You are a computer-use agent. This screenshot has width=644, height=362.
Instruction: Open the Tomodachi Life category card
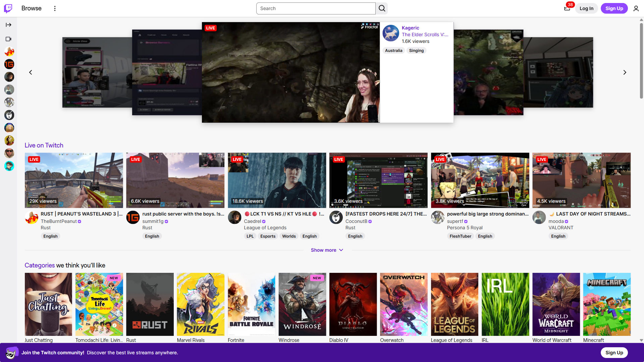pyautogui.click(x=99, y=304)
